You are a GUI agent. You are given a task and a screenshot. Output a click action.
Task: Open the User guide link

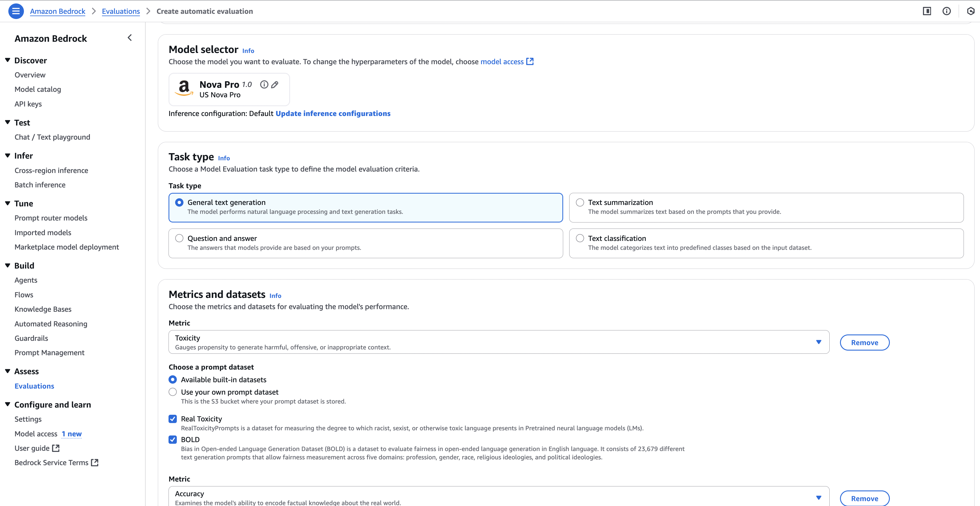click(32, 448)
